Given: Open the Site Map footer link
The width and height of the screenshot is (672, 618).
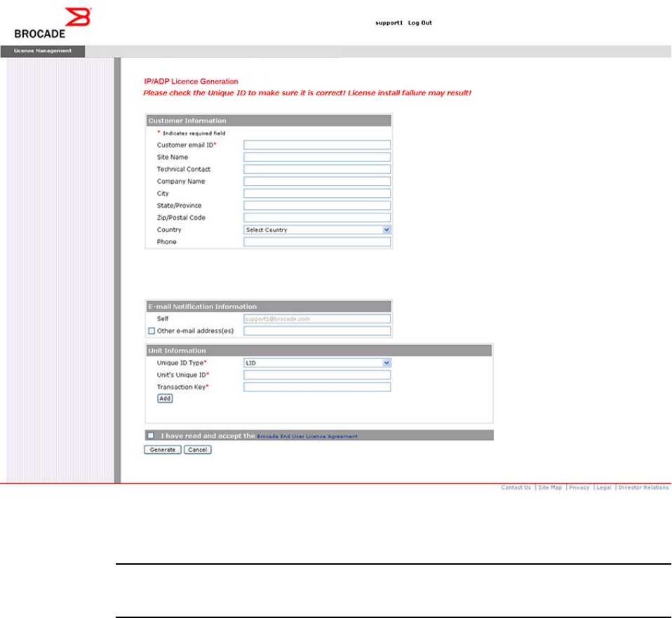Looking at the screenshot, I should click(550, 488).
